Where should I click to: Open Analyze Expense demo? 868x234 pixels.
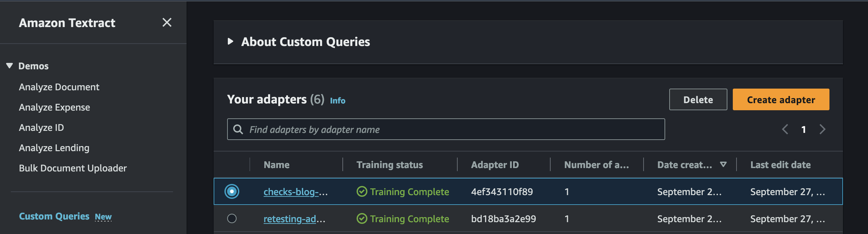click(54, 107)
